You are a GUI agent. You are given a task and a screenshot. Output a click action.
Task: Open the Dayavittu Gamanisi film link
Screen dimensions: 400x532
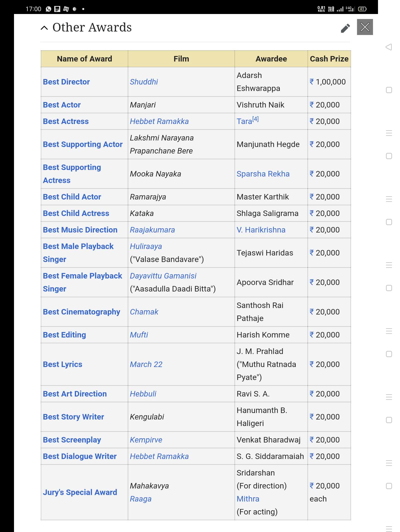coord(163,276)
